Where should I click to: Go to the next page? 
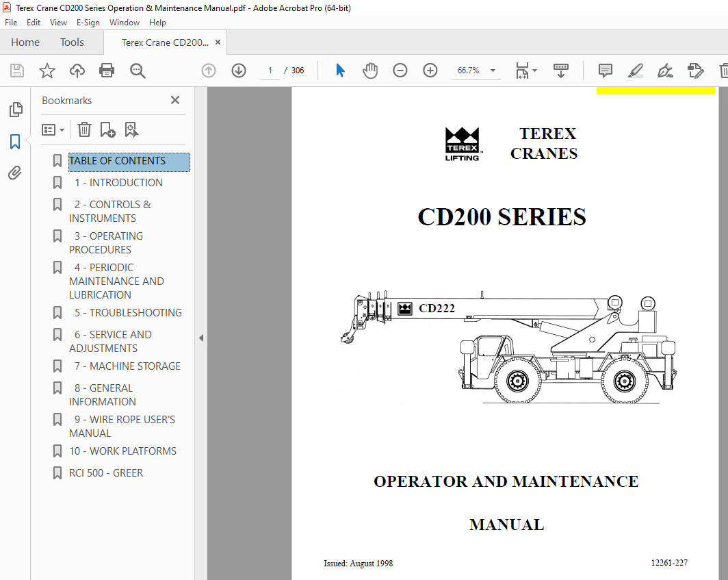pos(239,71)
